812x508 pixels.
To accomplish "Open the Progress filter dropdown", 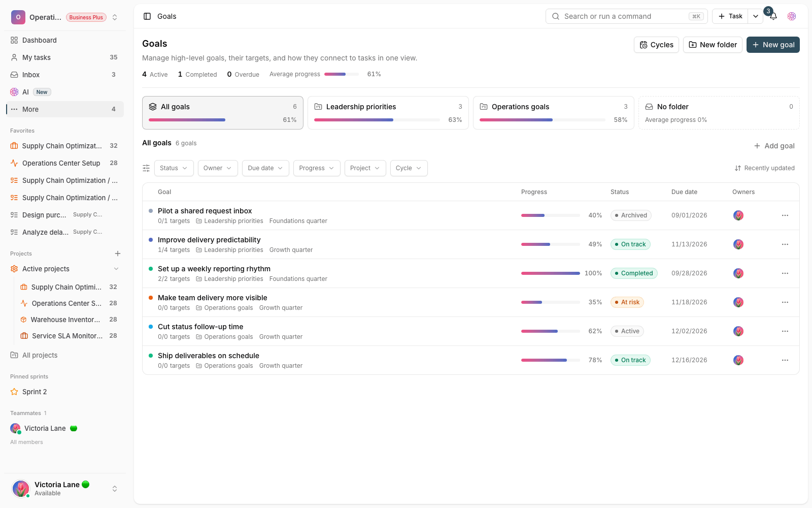I will pos(317,168).
